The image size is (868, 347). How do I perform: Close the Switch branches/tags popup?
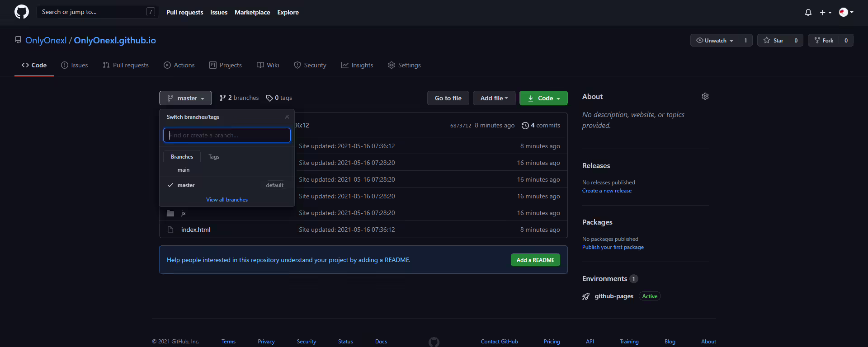coord(287,117)
